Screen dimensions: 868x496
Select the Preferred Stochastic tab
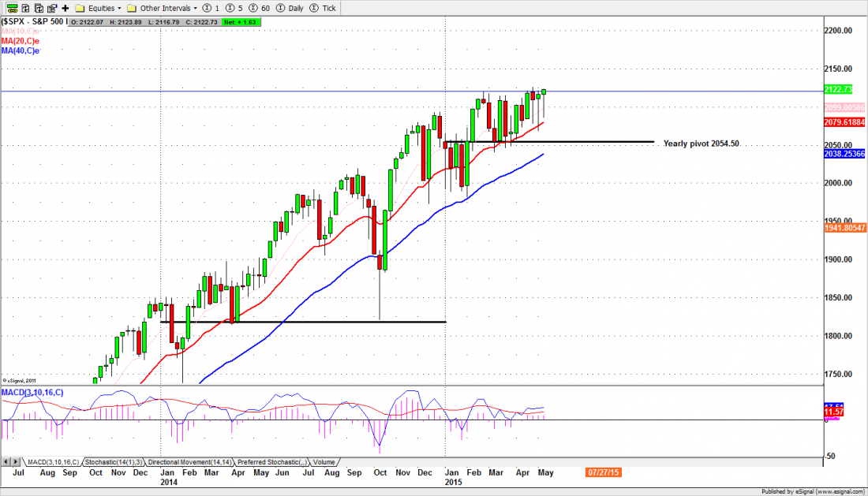271,462
